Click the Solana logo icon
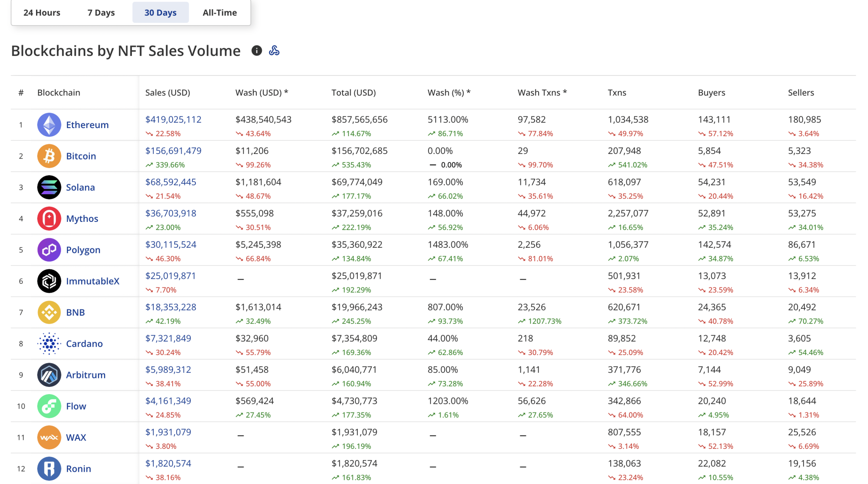Image resolution: width=868 pixels, height=484 pixels. [49, 187]
